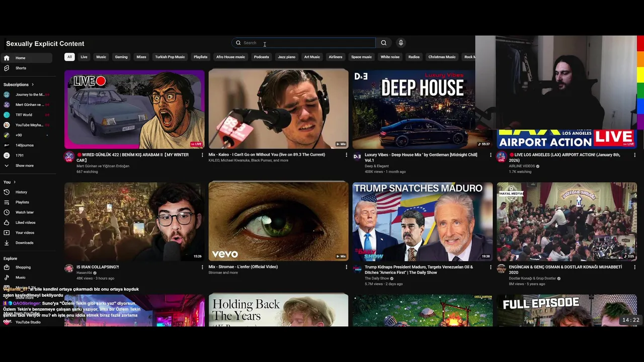Play Engincan & Genç Osman concert thumbnail
This screenshot has width=644, height=362.
click(x=567, y=221)
